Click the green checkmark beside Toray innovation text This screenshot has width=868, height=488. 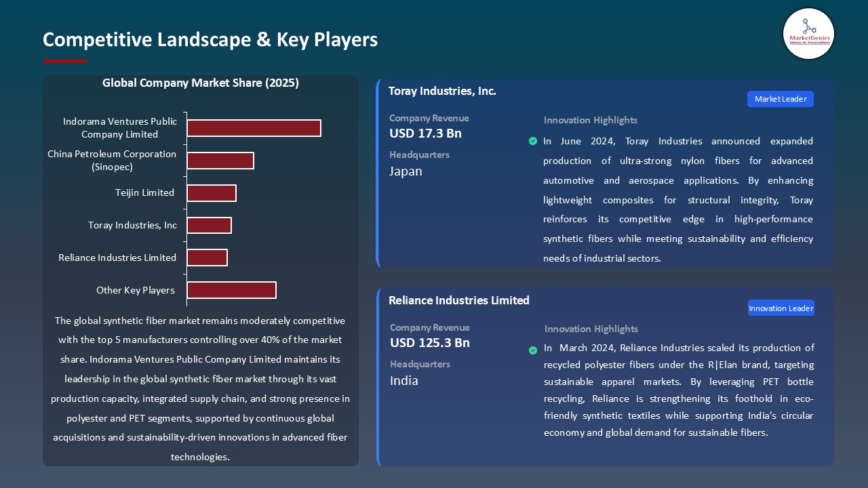point(533,141)
